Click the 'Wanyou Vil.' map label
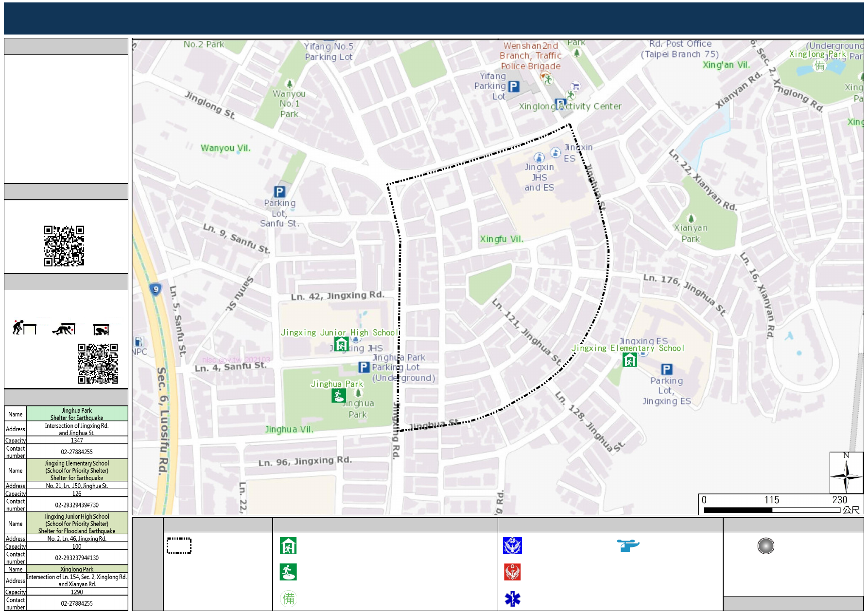Image resolution: width=868 pixels, height=614 pixels. coord(226,148)
